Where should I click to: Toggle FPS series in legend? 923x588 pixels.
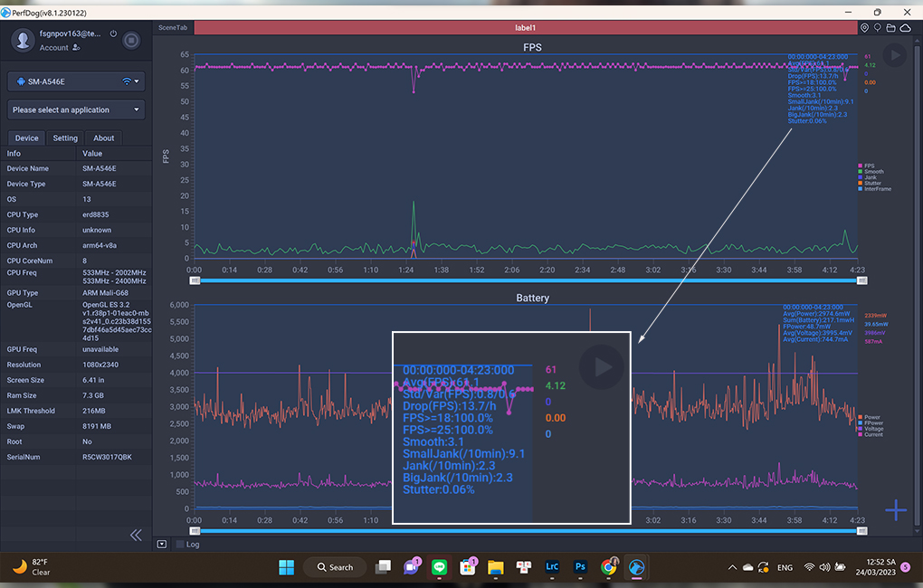pyautogui.click(x=866, y=166)
